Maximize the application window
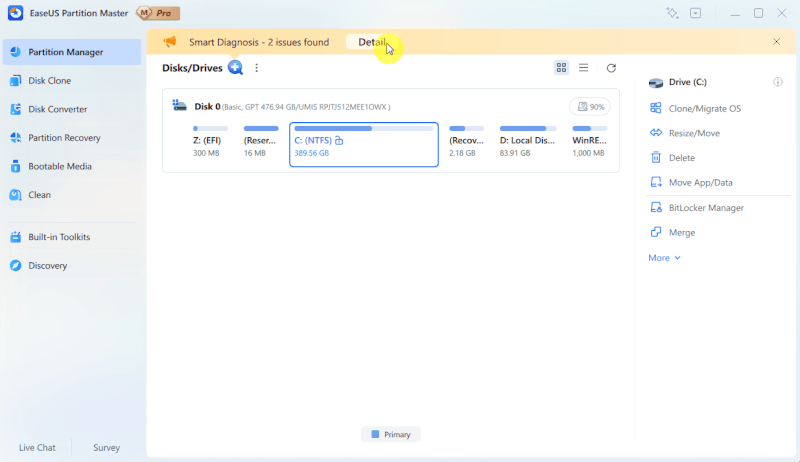The image size is (800, 462). (758, 13)
